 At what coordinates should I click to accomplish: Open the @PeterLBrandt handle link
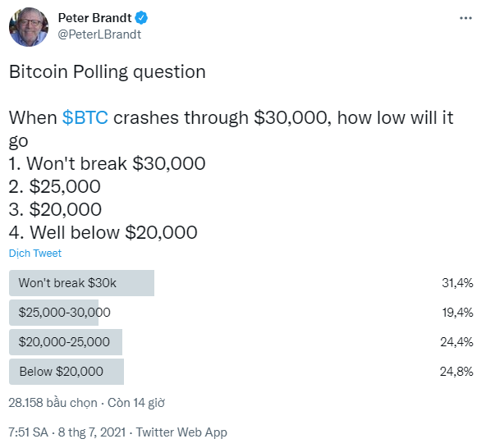tap(99, 34)
